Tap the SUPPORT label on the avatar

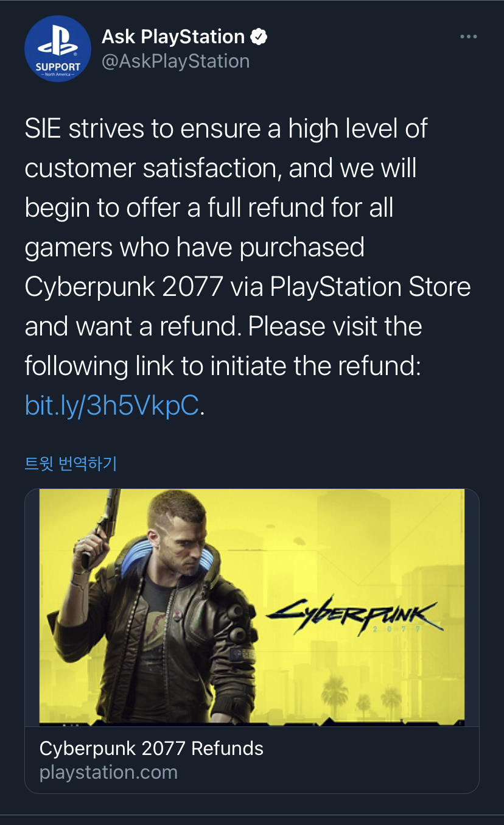click(58, 66)
